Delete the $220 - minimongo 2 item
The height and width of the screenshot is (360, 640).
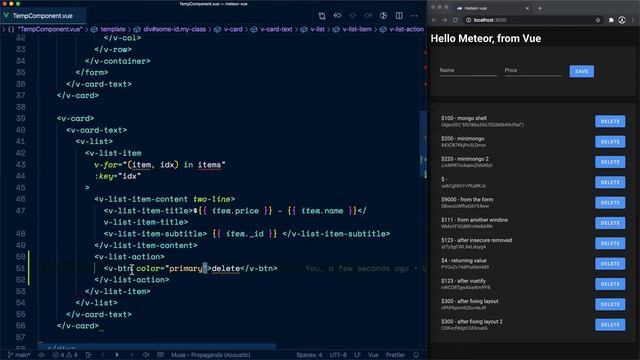pyautogui.click(x=610, y=162)
